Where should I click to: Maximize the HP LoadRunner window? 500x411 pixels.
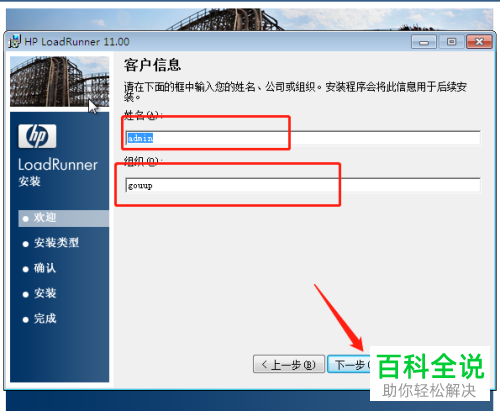[x=451, y=42]
